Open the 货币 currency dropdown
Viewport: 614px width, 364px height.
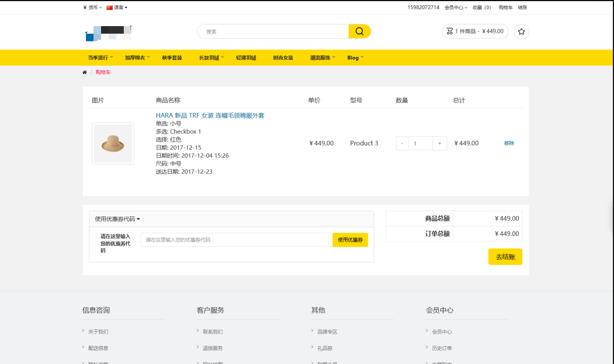93,8
